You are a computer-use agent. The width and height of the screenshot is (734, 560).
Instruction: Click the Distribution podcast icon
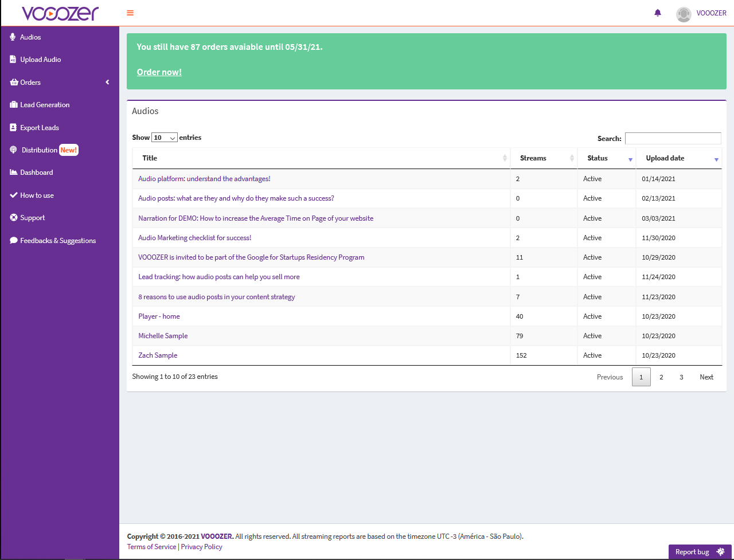tap(14, 150)
